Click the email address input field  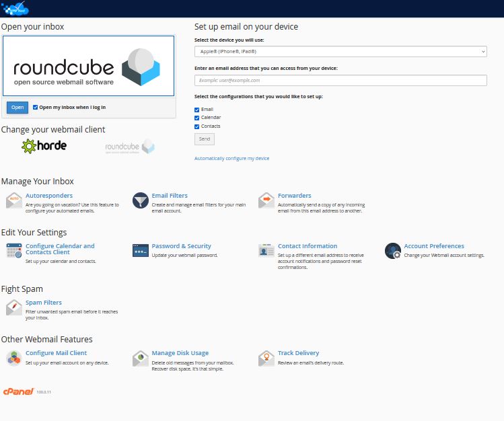[x=340, y=80]
